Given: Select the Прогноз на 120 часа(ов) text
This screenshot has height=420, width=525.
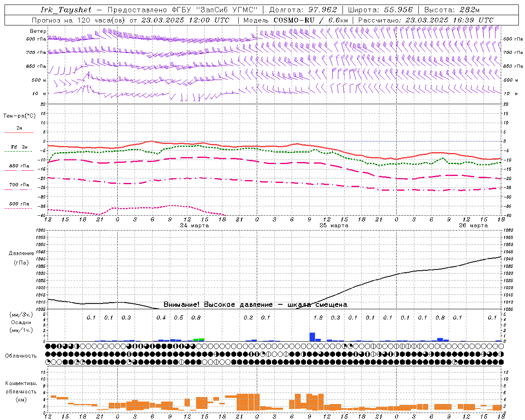Looking at the screenshot, I should (79, 20).
